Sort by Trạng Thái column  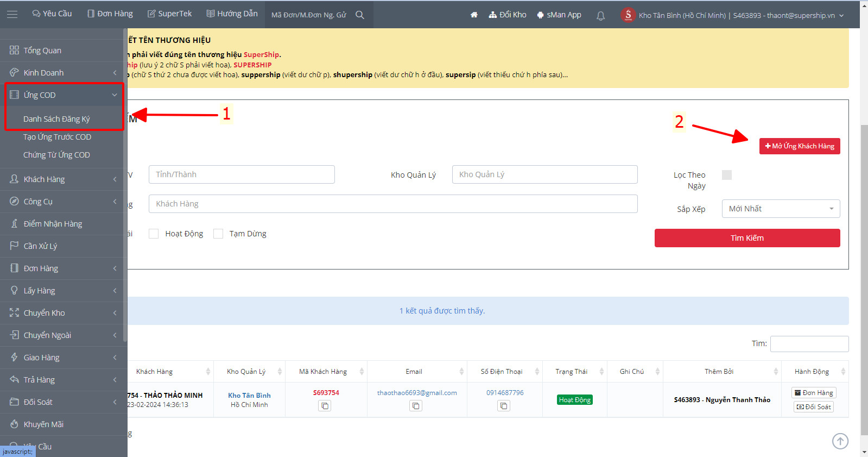coord(574,372)
